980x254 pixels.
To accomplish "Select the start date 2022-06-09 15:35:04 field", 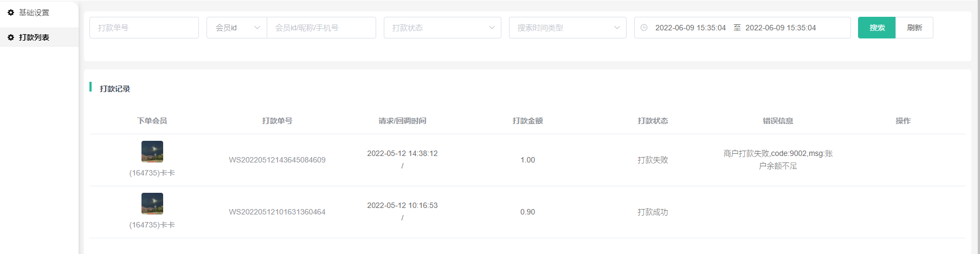I will 690,28.
